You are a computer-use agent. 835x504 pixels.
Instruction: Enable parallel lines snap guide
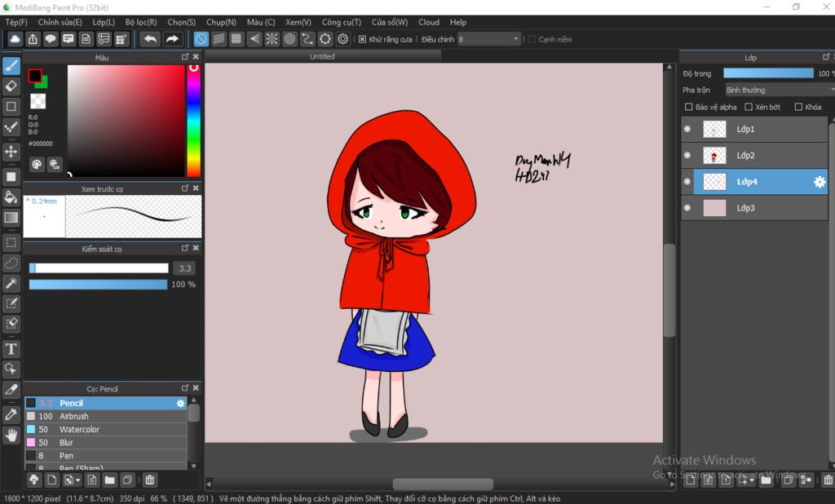click(219, 39)
